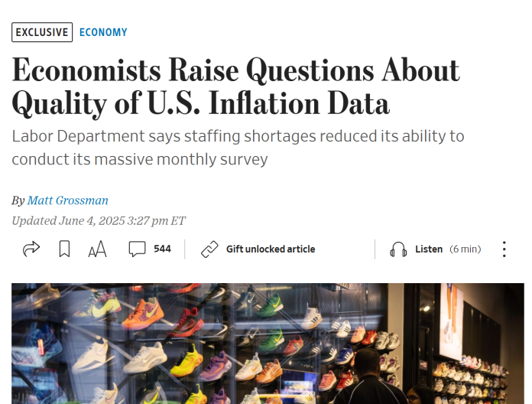The height and width of the screenshot is (404, 532).
Task: Click the sneaker wall article photo
Action: (x=191, y=344)
